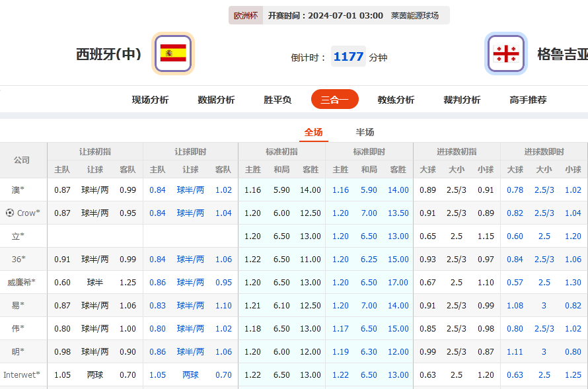Click the 36* company name link
This screenshot has height=389, width=588.
tap(17, 259)
